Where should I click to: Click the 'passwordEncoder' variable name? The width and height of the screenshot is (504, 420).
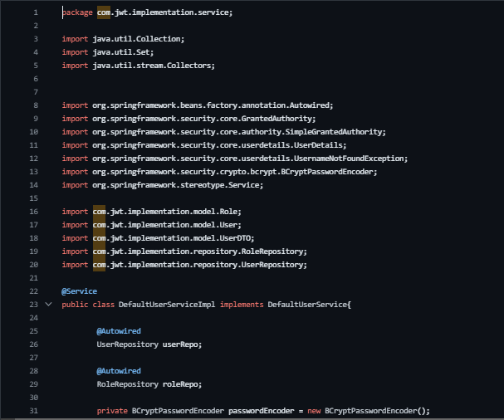(x=262, y=411)
